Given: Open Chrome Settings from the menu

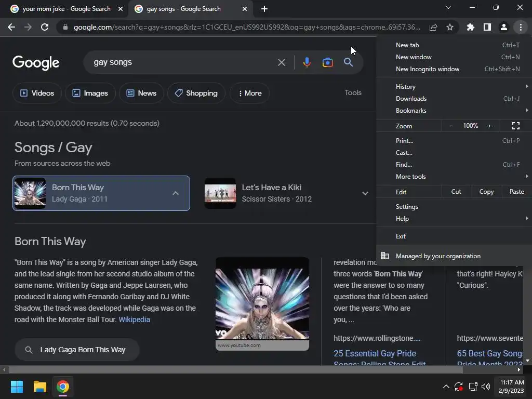Looking at the screenshot, I should [454, 207].
